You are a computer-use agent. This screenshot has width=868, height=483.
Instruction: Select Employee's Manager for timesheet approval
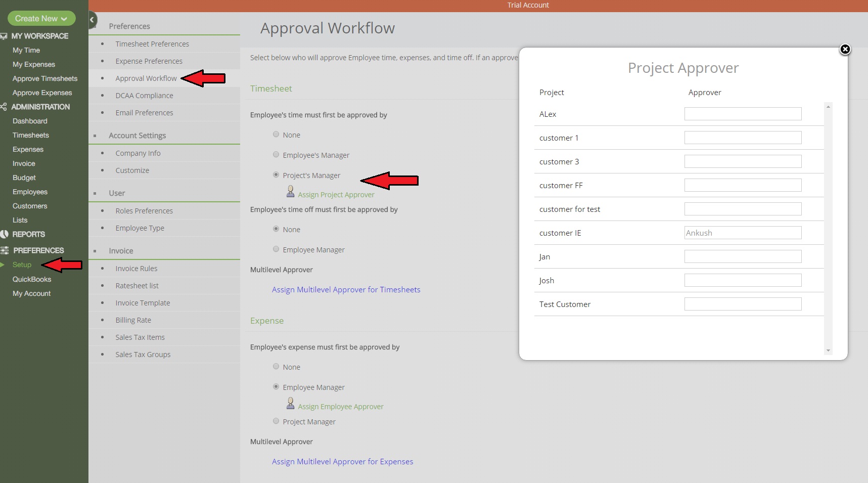[x=276, y=155]
